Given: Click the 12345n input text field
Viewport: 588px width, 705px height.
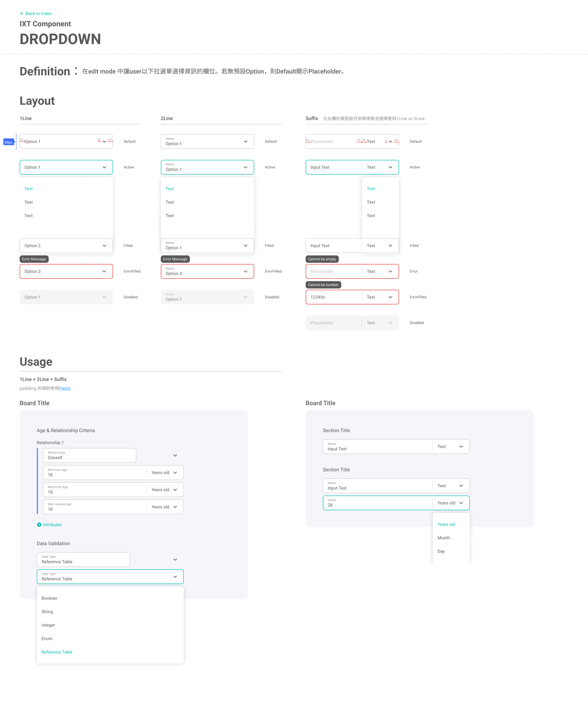Looking at the screenshot, I should pos(333,297).
